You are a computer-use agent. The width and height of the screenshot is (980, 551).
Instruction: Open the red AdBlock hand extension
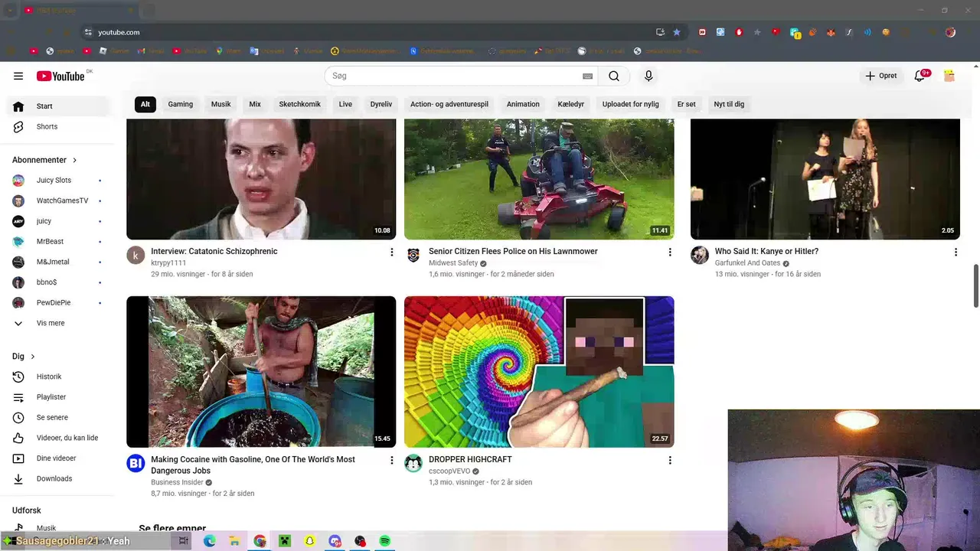tap(739, 32)
